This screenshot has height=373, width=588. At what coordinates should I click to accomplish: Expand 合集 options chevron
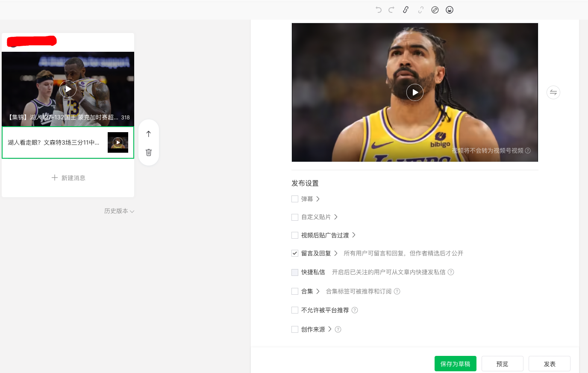click(x=318, y=291)
